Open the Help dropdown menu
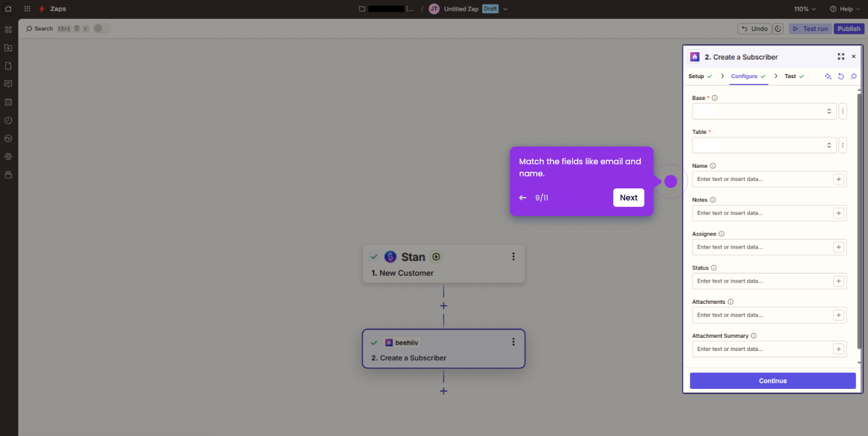 pos(845,9)
